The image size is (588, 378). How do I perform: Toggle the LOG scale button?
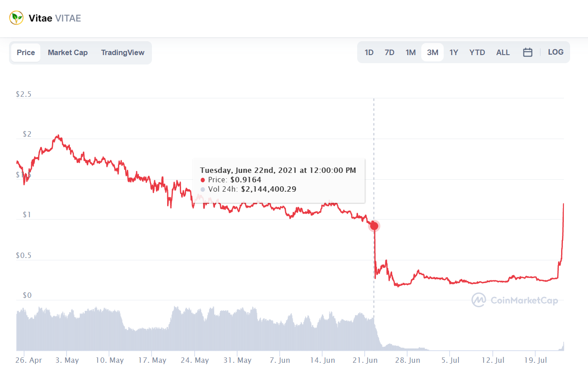point(555,52)
